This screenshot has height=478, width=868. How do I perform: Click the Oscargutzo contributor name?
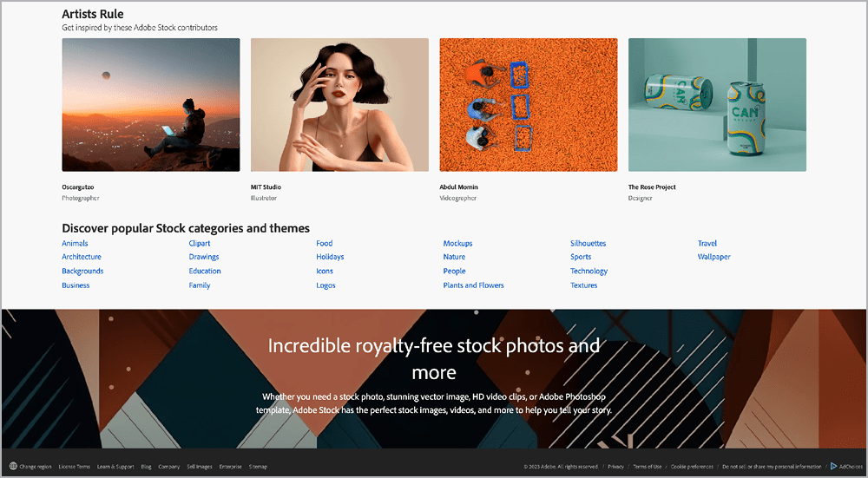point(78,187)
